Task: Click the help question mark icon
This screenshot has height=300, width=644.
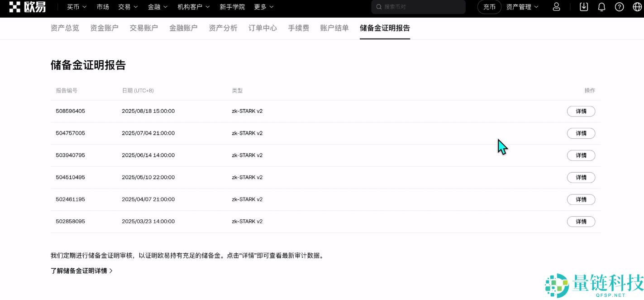Action: (619, 7)
